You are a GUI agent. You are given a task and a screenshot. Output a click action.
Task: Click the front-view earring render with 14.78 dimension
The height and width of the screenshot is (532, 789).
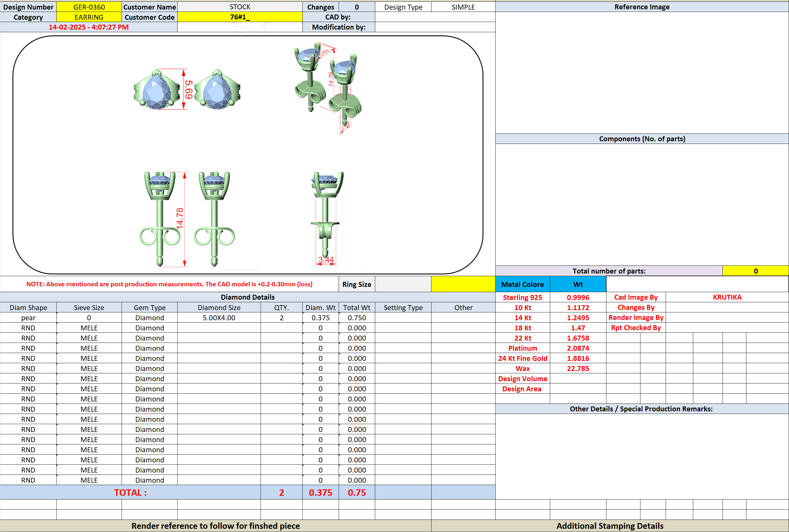187,219
